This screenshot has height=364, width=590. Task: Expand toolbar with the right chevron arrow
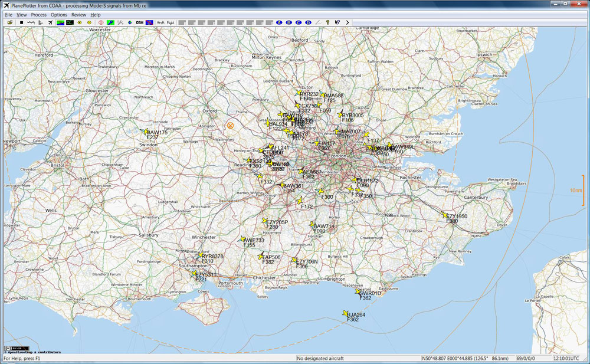(348, 22)
